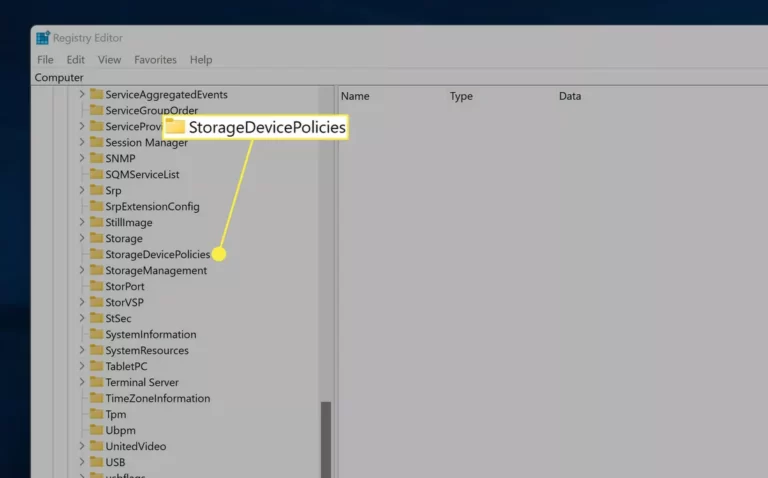Open the Edit menu

tap(75, 60)
